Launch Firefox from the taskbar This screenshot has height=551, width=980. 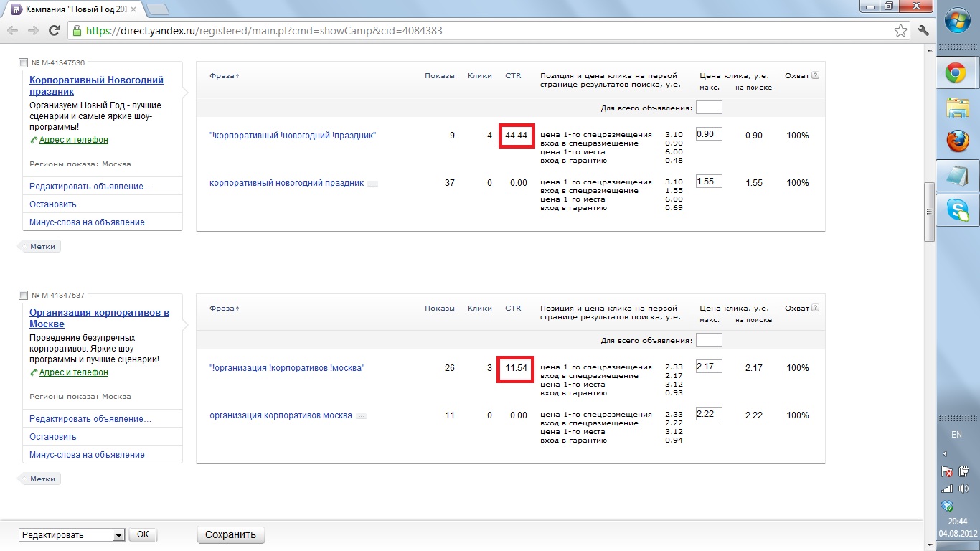(958, 141)
